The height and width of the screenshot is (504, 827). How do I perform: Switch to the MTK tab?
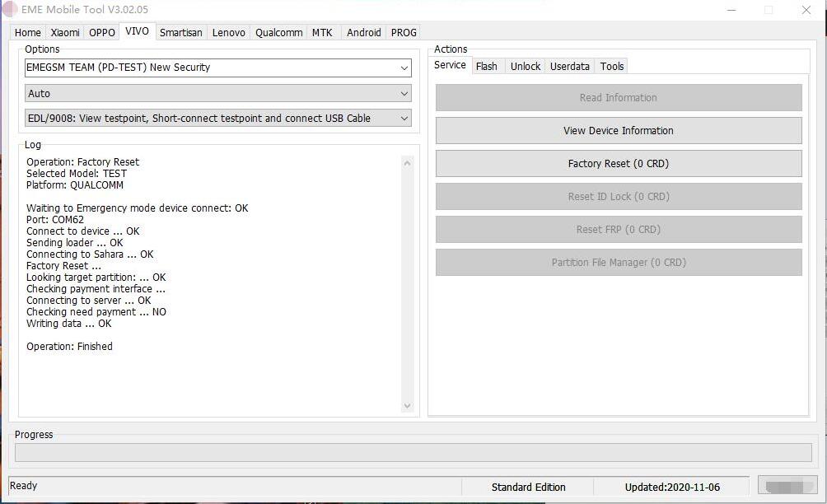322,33
